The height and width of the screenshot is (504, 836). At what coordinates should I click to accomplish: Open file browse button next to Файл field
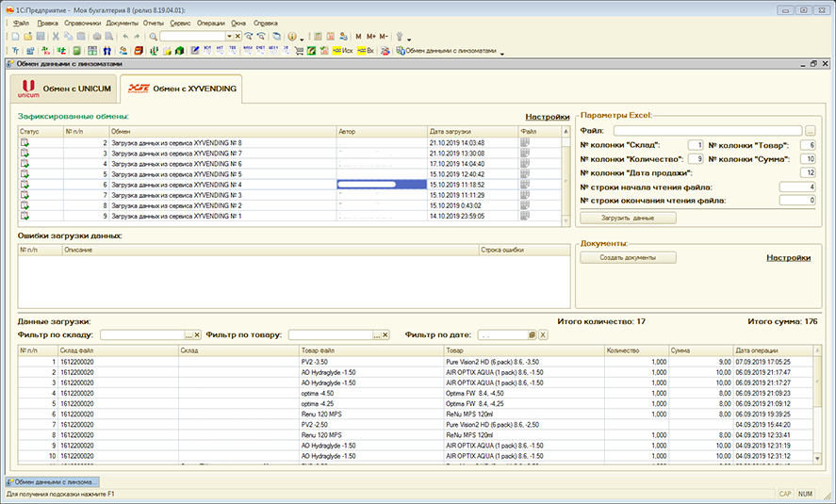(810, 129)
